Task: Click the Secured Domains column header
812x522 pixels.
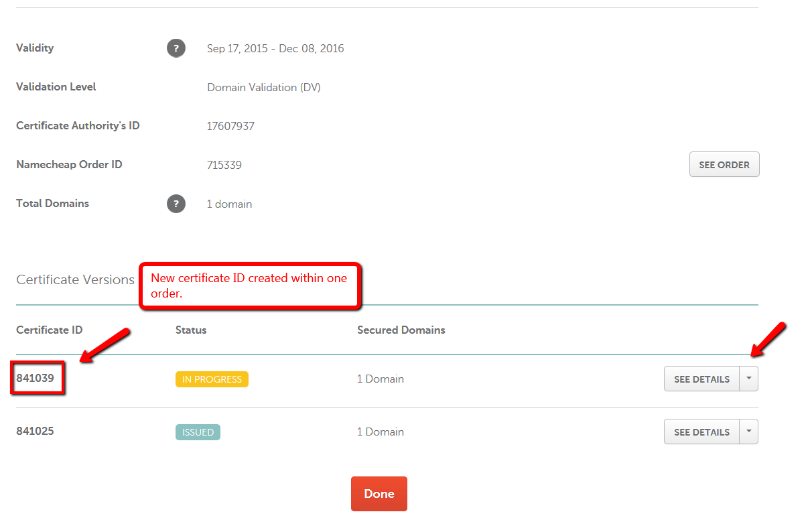Action: [401, 330]
